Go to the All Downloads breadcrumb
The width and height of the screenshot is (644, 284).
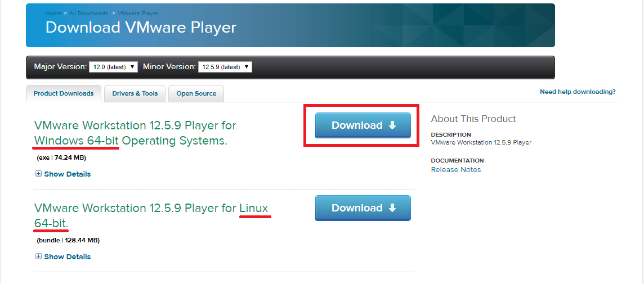pos(88,13)
